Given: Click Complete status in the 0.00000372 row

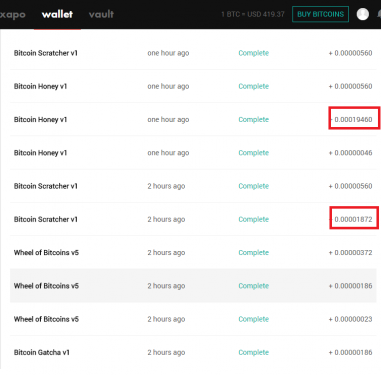Looking at the screenshot, I should (254, 253).
